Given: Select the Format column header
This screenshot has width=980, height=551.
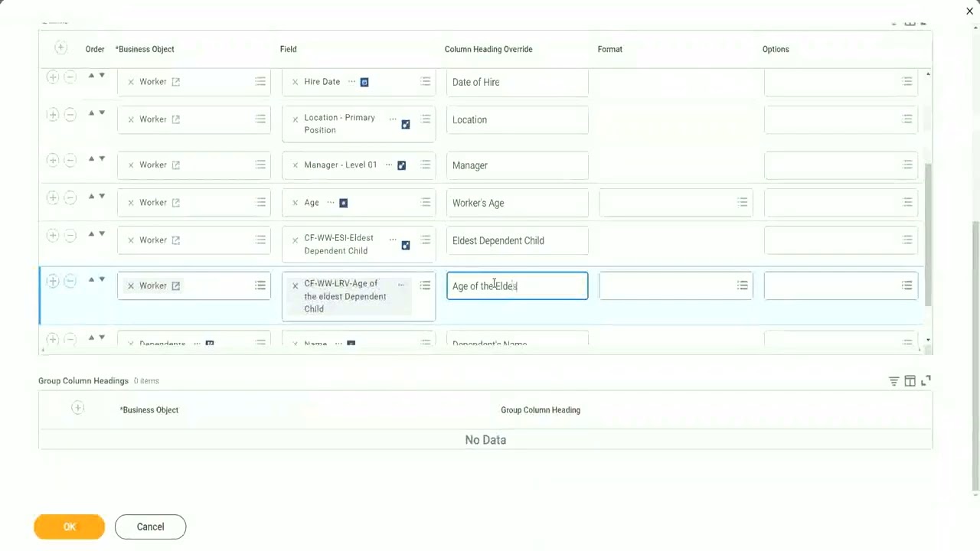Looking at the screenshot, I should coord(610,49).
